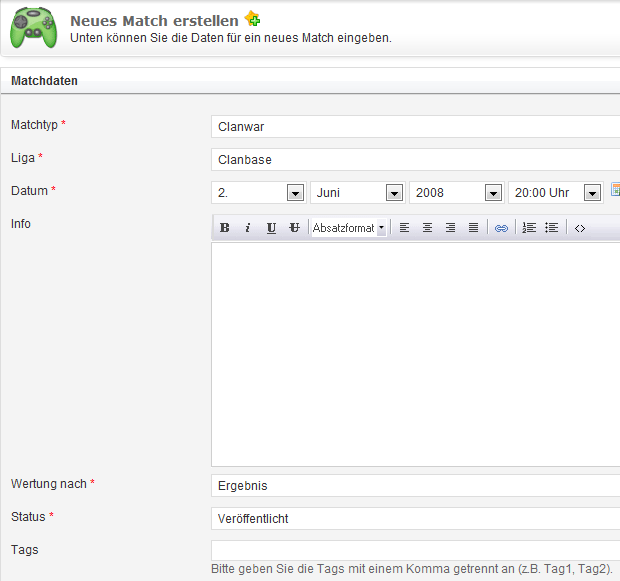Toggle italic formatting in the Info editor
Screen dimensions: 620x581
click(248, 228)
